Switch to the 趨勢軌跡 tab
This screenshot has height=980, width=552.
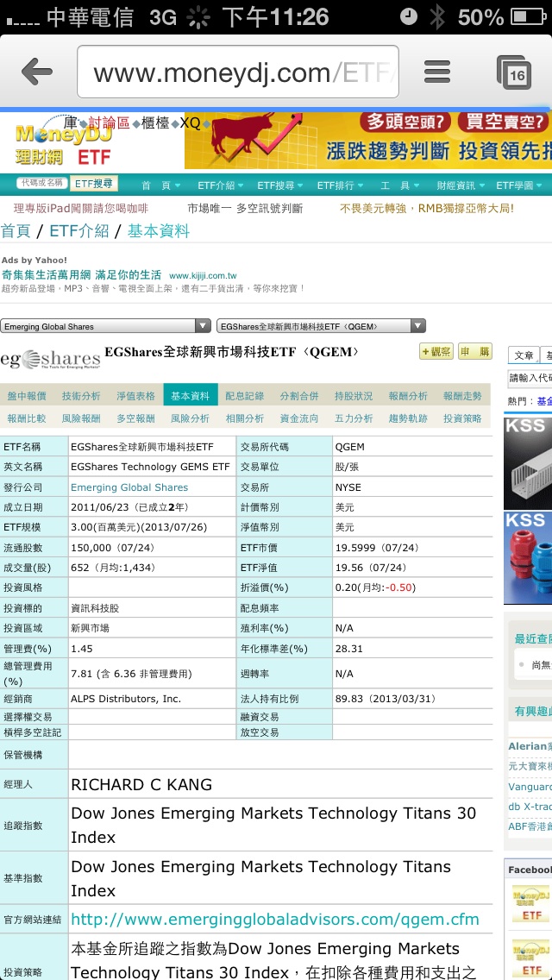[x=408, y=418]
